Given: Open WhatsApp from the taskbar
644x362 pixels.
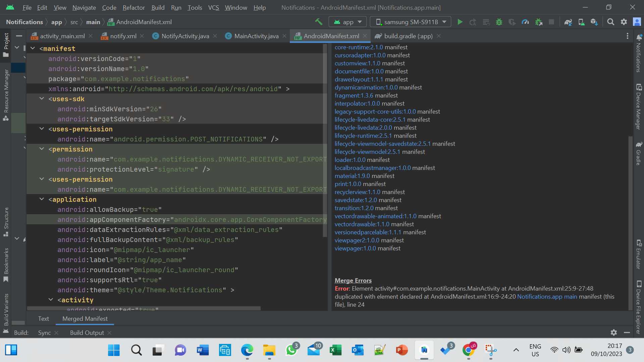Looking at the screenshot, I should [291, 350].
